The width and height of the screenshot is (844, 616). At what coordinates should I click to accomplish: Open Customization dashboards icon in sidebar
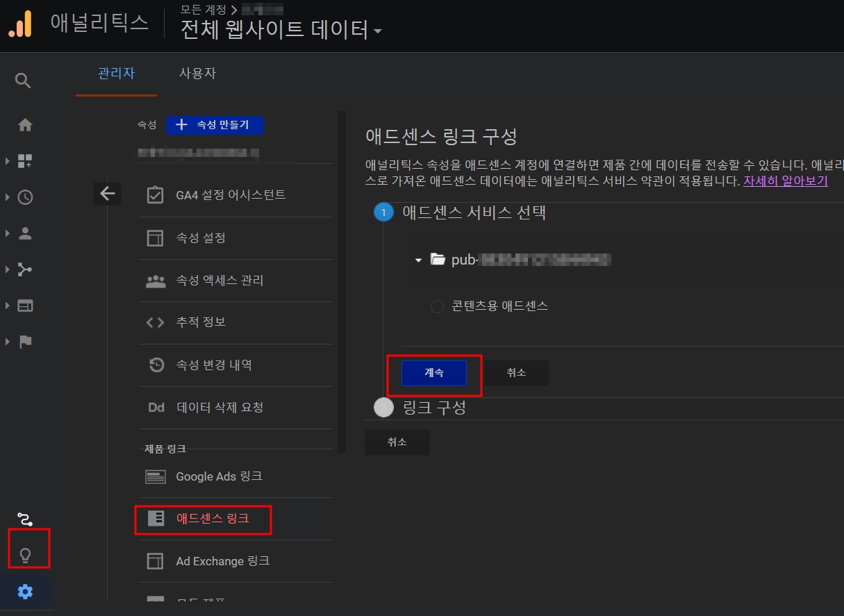click(25, 161)
